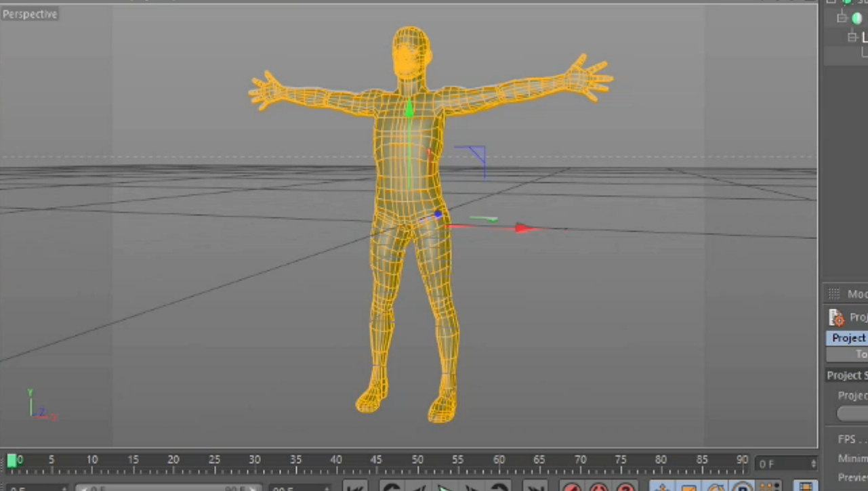Toggle the Rotation keyframe recording icon

tap(716, 486)
